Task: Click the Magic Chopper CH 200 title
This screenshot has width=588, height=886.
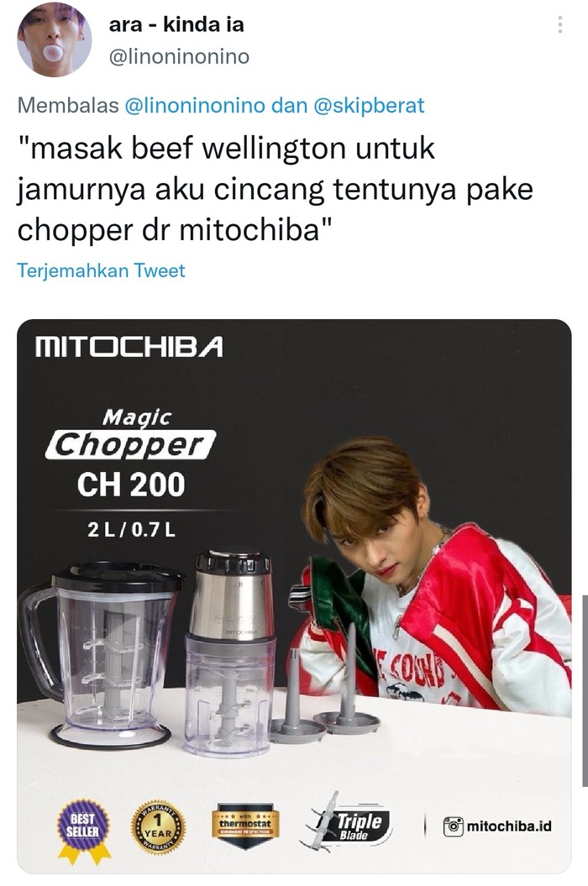Action: 131,453
